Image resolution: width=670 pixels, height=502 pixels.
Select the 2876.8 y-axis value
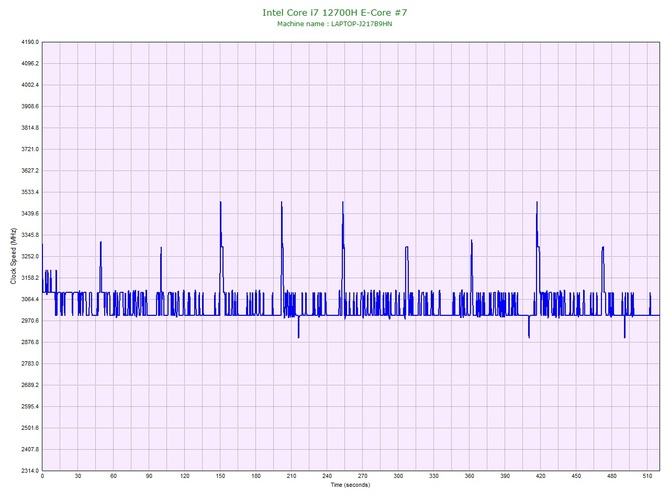(x=30, y=342)
